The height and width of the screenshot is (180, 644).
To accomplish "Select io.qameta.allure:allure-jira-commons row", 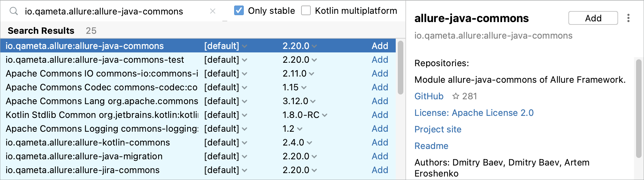I will coord(198,170).
